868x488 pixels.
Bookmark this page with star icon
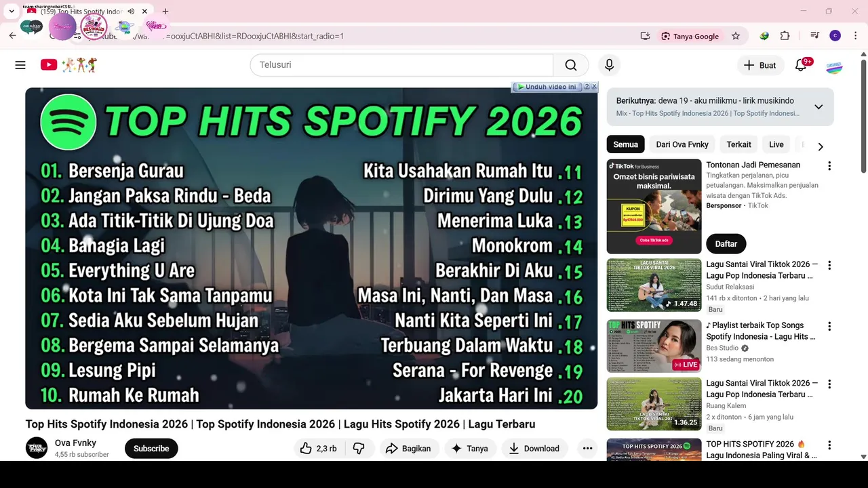tap(736, 36)
